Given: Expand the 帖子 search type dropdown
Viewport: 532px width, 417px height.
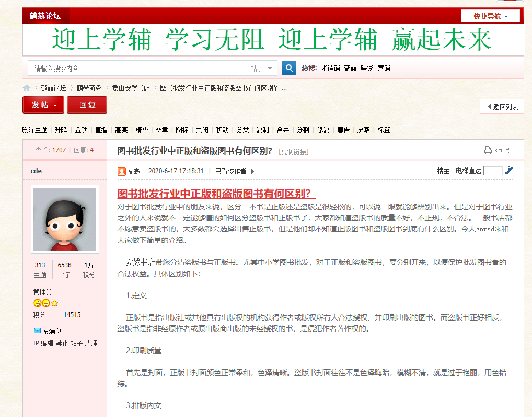Looking at the screenshot, I should click(x=261, y=69).
